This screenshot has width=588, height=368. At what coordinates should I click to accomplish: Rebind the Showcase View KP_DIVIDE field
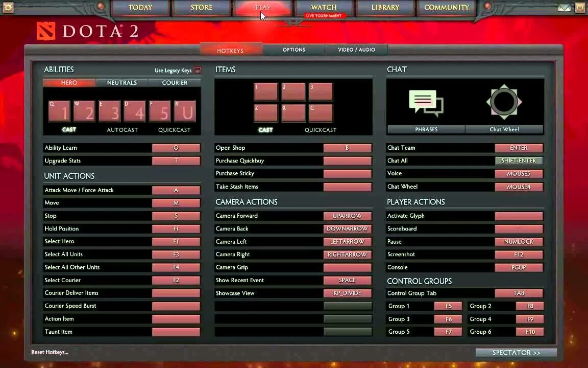347,293
